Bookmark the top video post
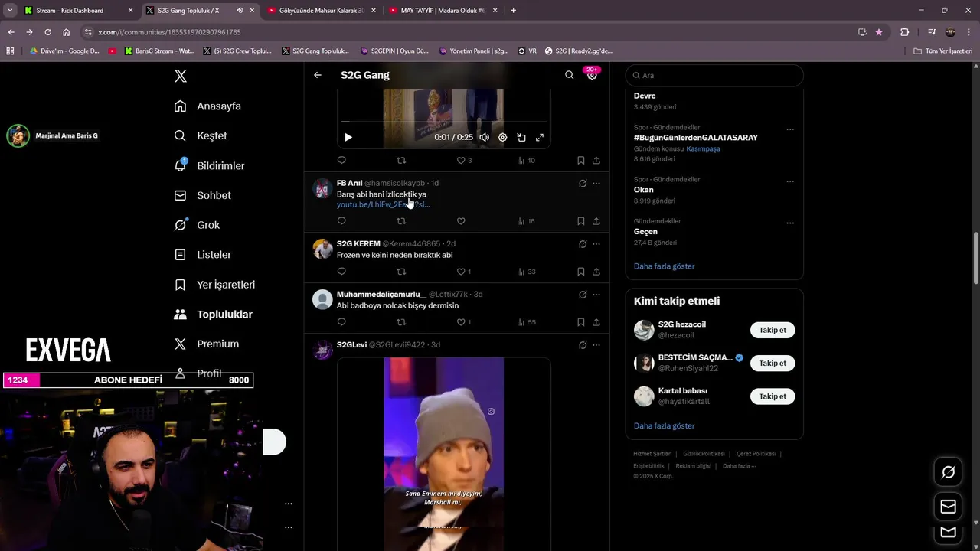 581,161
